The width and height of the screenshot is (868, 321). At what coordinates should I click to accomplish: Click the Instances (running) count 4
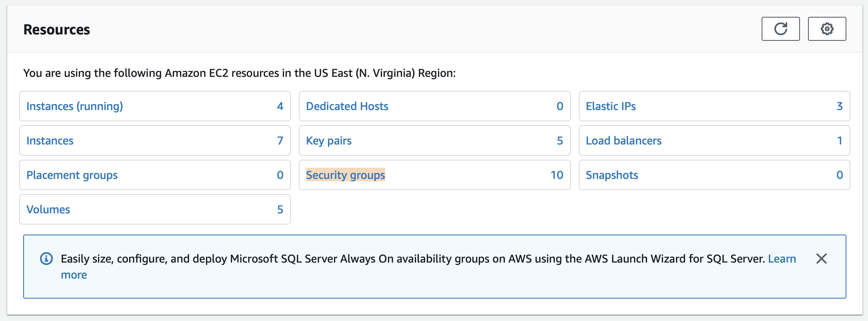pyautogui.click(x=280, y=106)
